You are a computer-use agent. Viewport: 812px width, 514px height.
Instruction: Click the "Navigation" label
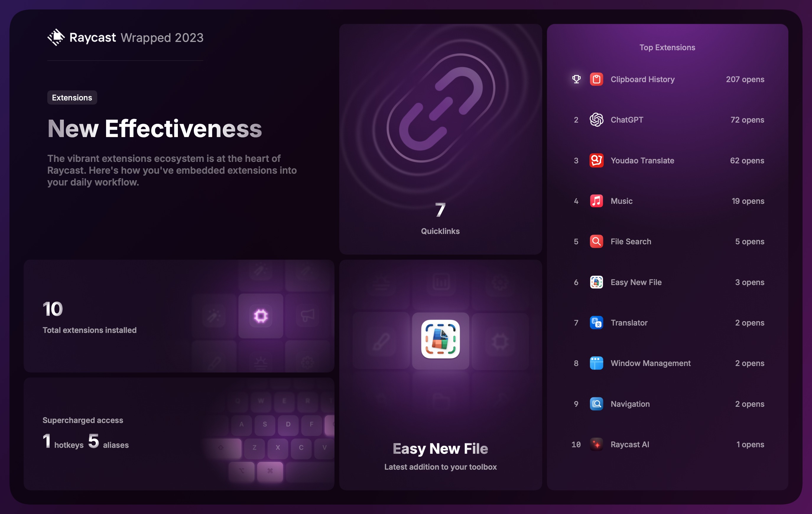[630, 404]
